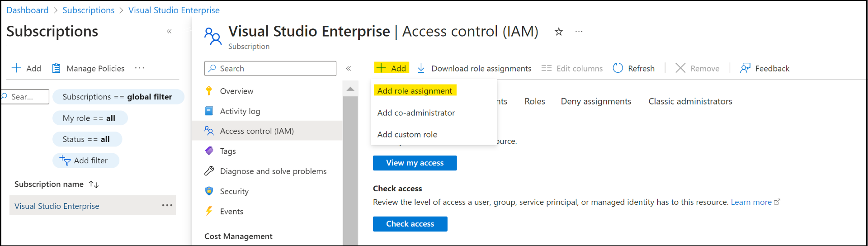Click the My role == all filter
Viewport: 868px width, 246px height.
(90, 118)
